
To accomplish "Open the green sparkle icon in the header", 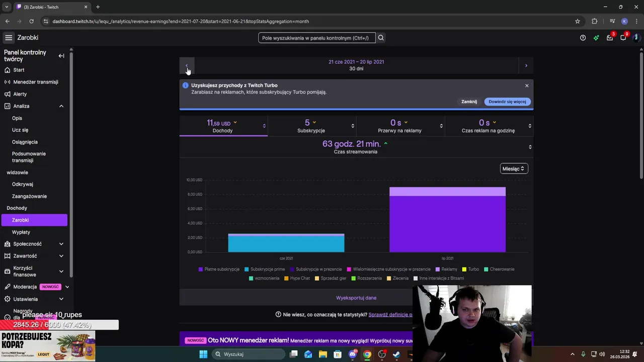I will click(596, 38).
